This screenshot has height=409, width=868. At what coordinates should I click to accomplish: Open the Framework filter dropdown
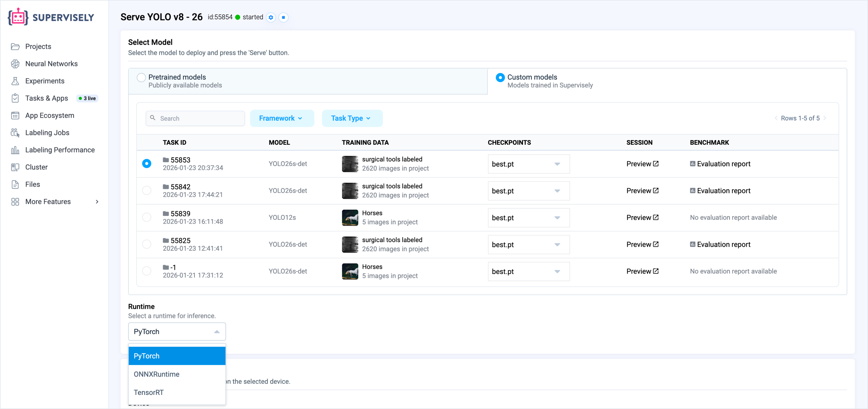click(282, 118)
